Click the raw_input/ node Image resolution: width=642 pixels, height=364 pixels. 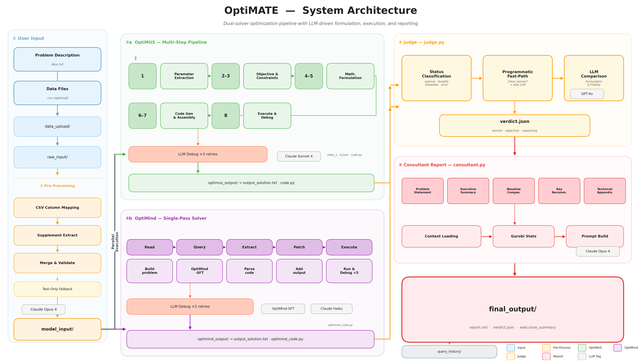pos(57,157)
